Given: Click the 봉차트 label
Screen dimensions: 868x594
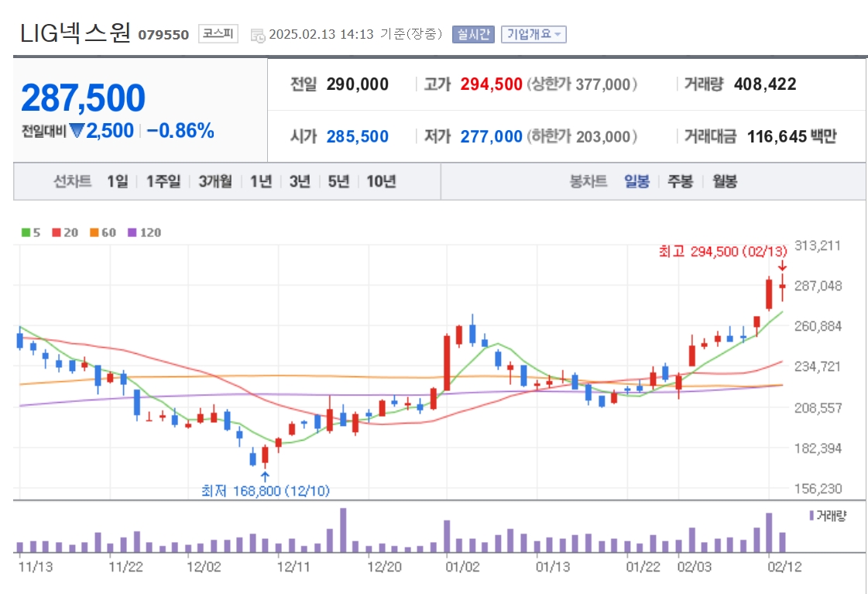Looking at the screenshot, I should coord(588,181).
